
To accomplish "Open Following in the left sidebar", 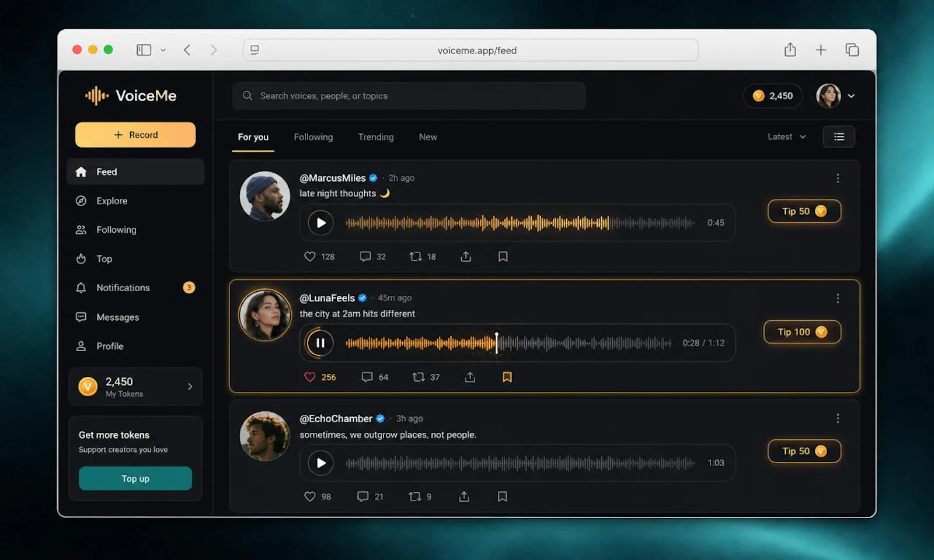I will (x=135, y=230).
